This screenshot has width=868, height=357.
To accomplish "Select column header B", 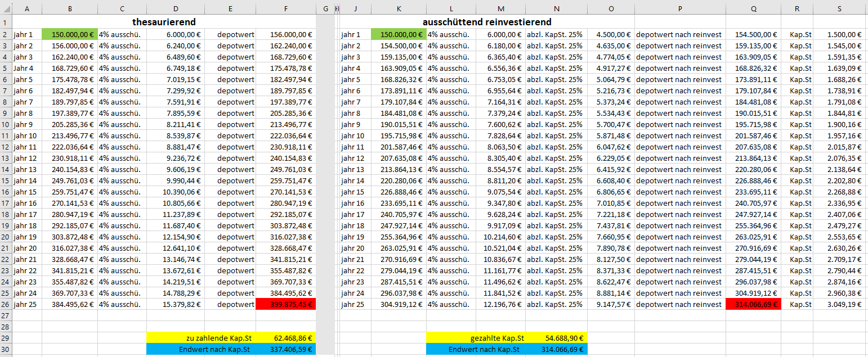I will click(x=70, y=8).
